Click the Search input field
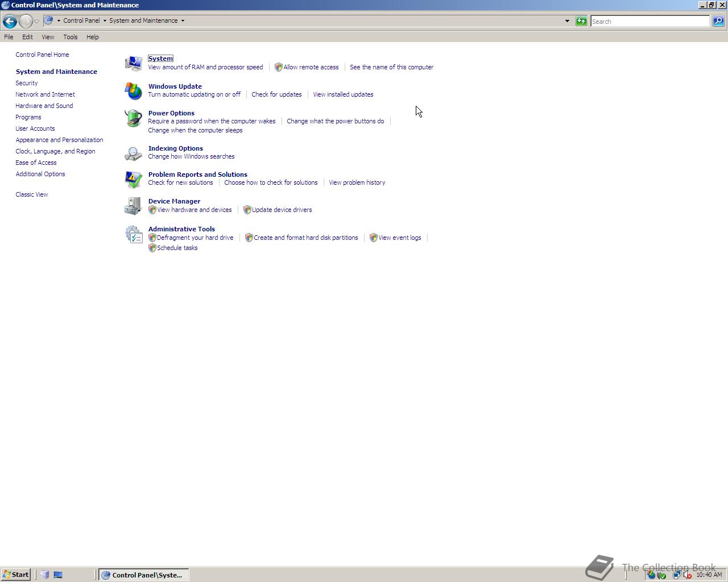This screenshot has width=728, height=582. click(650, 21)
